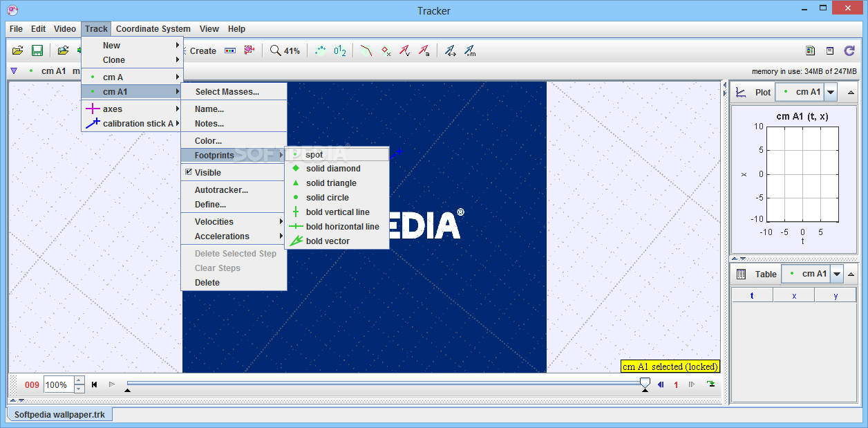Click the calibration tools icon

click(249, 50)
